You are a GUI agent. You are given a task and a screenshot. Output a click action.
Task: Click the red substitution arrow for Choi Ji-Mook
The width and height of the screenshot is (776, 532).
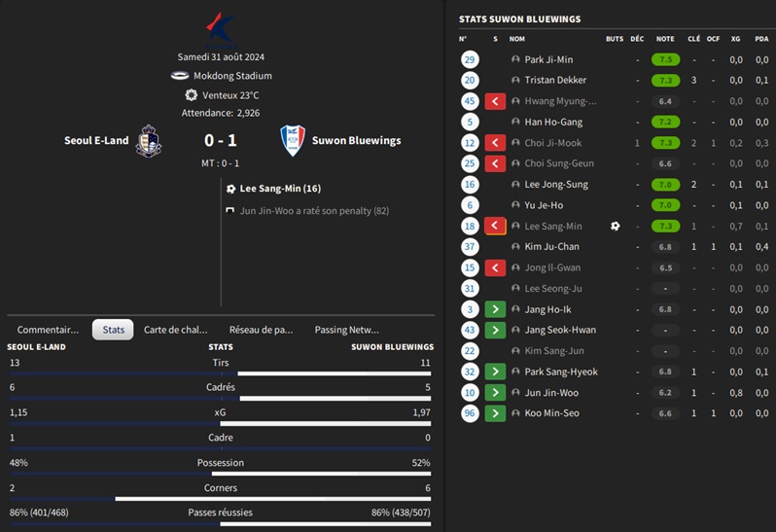495,143
